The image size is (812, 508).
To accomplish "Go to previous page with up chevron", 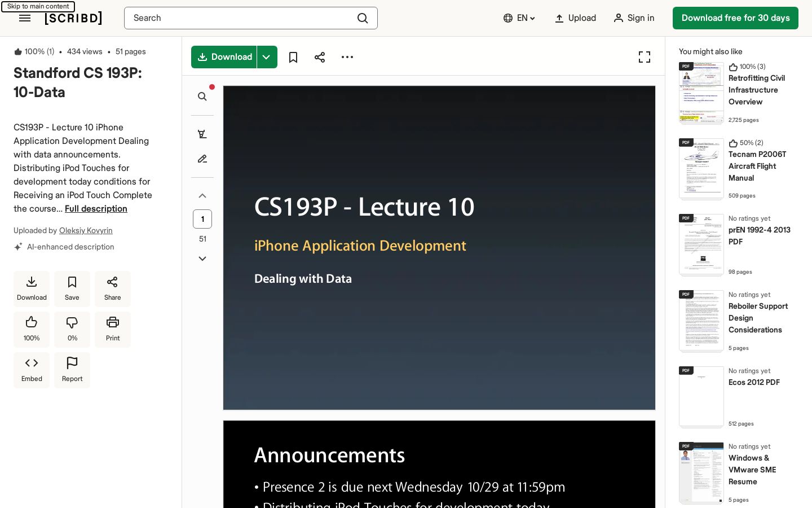I will (202, 196).
